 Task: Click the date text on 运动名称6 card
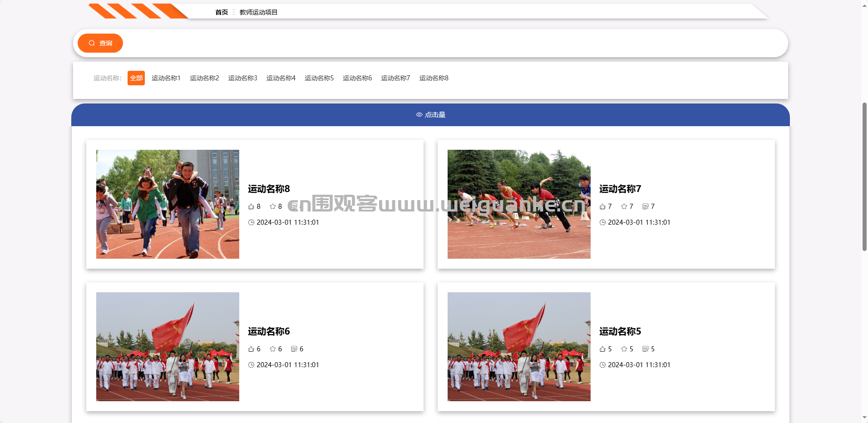coord(288,365)
